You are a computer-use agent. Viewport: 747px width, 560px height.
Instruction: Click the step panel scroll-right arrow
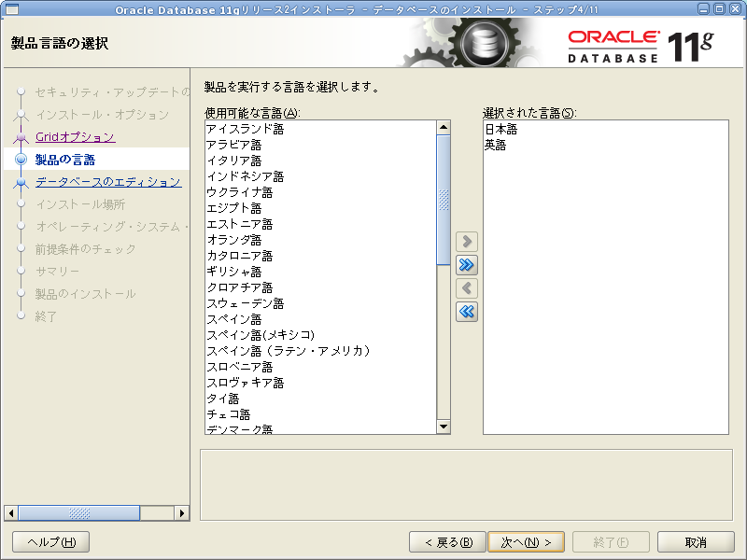coord(181,512)
